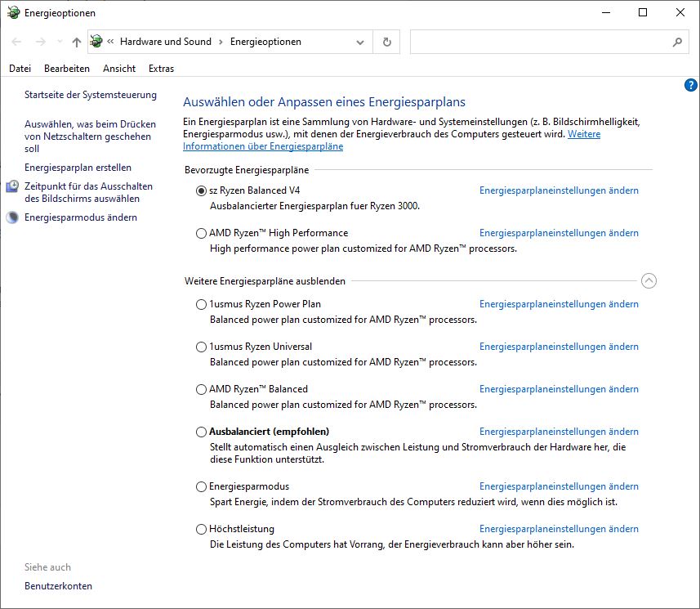Open Zeitpunkt für das Ausschalten des Bildschirms
Screen dimensions: 700x609
click(x=88, y=193)
